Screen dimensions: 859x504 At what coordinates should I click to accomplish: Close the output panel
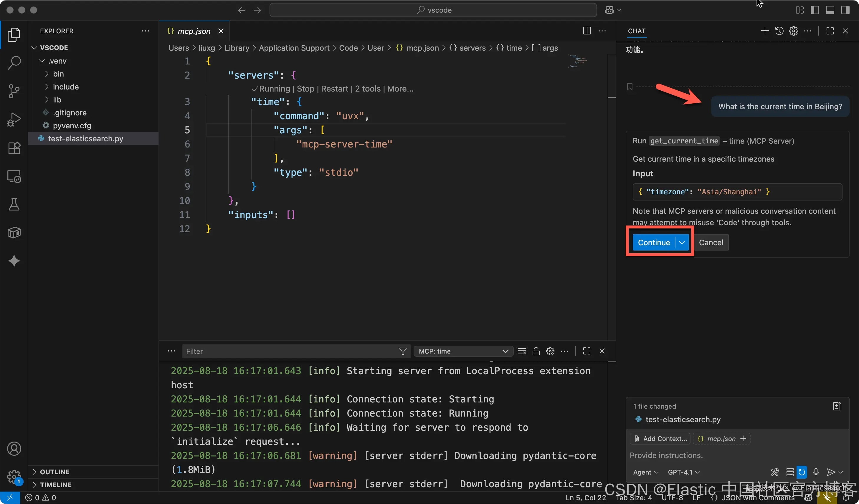click(602, 351)
